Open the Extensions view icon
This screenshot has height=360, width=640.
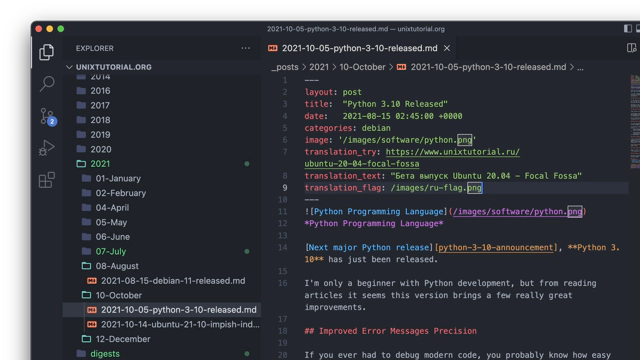pyautogui.click(x=47, y=180)
